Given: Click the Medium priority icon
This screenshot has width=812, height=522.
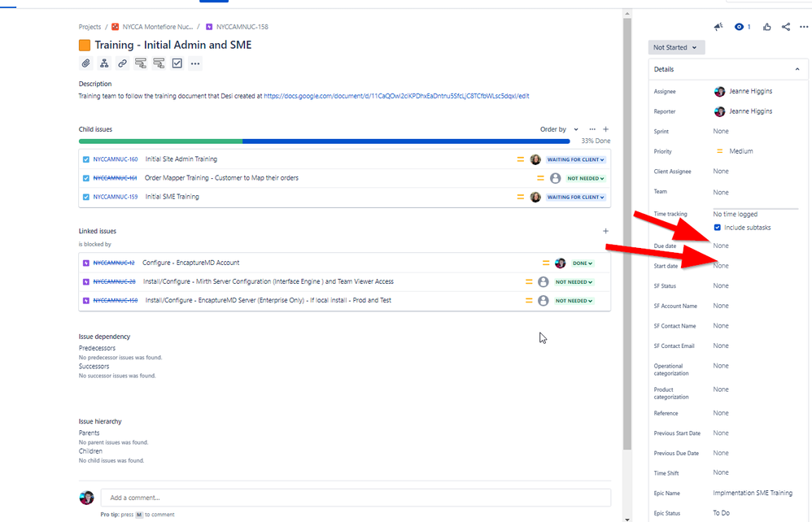Looking at the screenshot, I should click(x=719, y=151).
